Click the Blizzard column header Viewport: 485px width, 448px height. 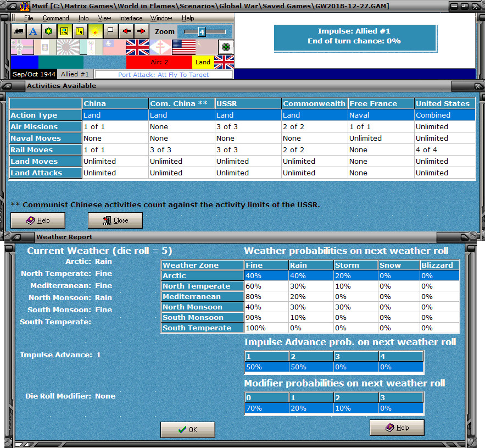click(x=439, y=266)
